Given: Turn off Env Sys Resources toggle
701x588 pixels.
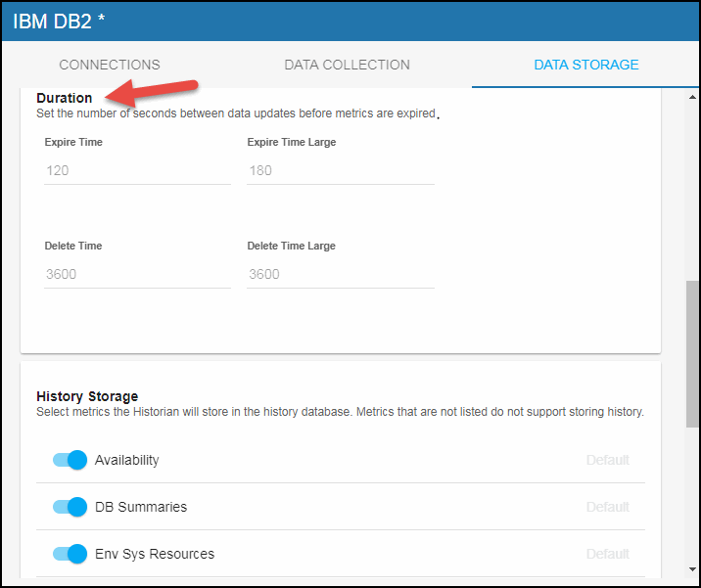Looking at the screenshot, I should coord(70,554).
